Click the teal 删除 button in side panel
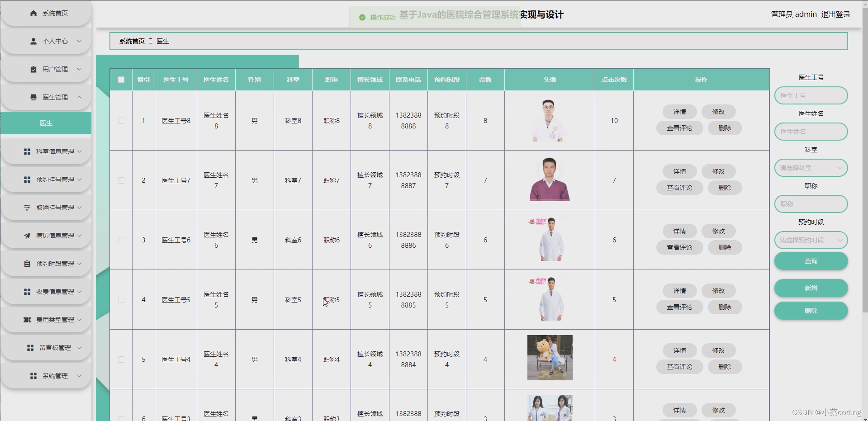This screenshot has width=868, height=421. tap(811, 311)
